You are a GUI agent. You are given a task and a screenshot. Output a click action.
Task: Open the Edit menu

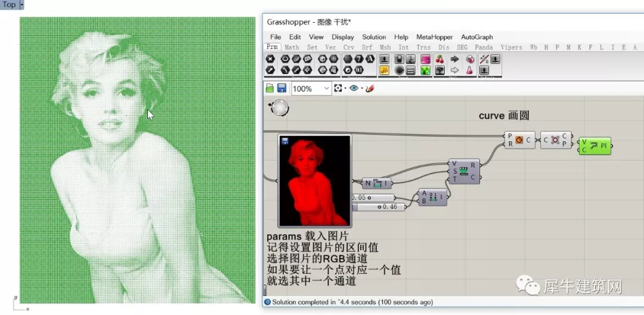295,37
